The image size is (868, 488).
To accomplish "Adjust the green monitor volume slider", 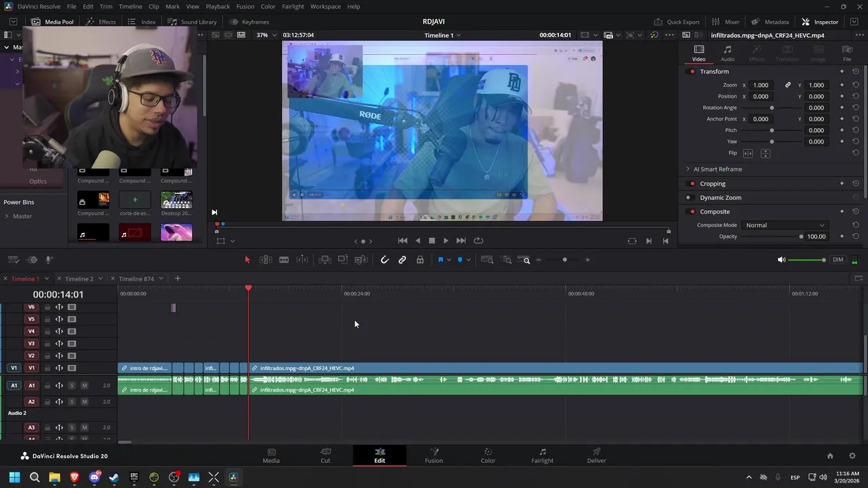I will point(807,260).
